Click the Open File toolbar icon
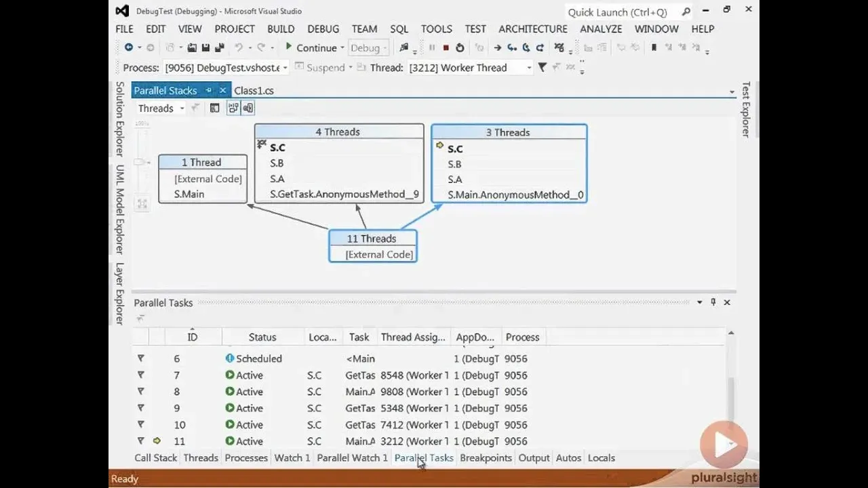The image size is (868, 488). pyautogui.click(x=192, y=47)
